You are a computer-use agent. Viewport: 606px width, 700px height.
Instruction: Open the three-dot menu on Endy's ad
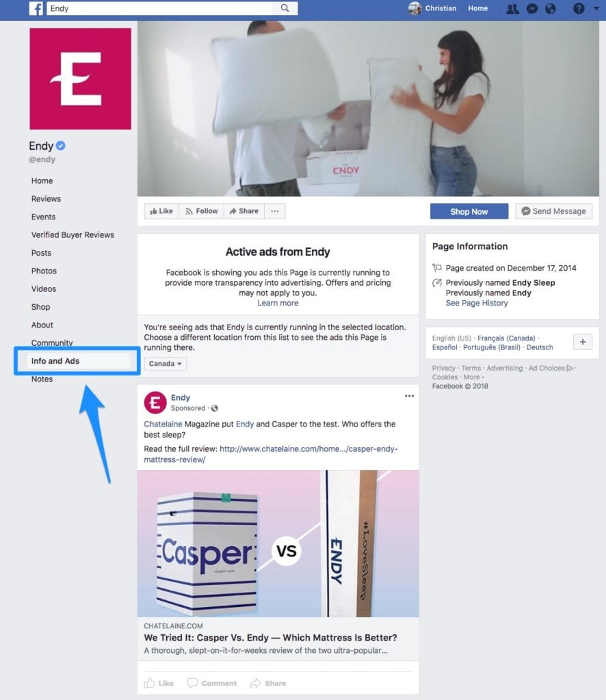pyautogui.click(x=409, y=396)
